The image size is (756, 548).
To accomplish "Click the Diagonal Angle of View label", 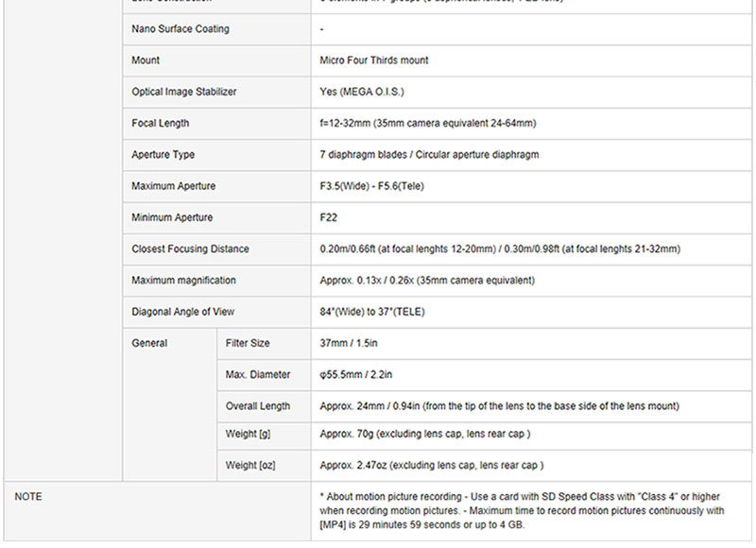I will point(183,312).
